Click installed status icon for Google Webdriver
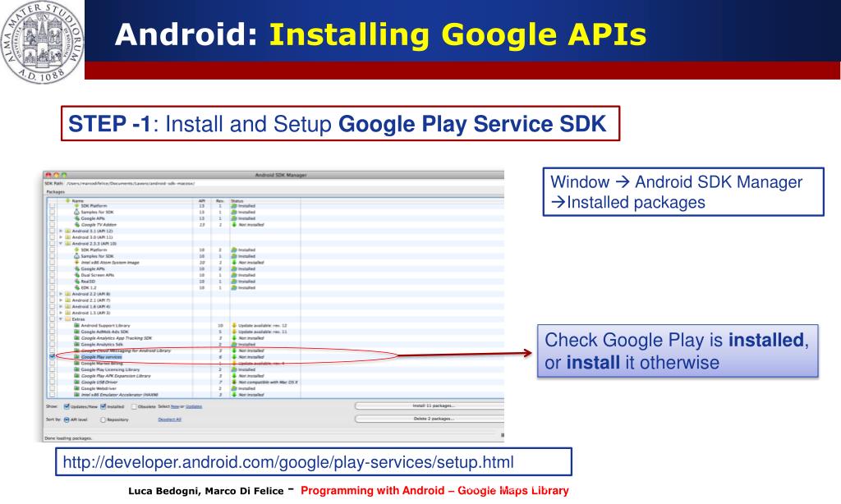Viewport: 841px width, 504px height. pyautogui.click(x=234, y=388)
